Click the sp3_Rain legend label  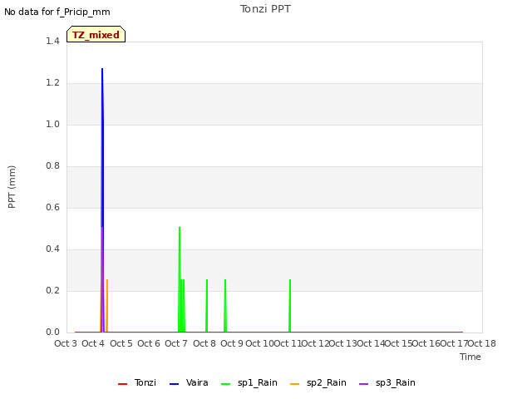click(x=396, y=383)
